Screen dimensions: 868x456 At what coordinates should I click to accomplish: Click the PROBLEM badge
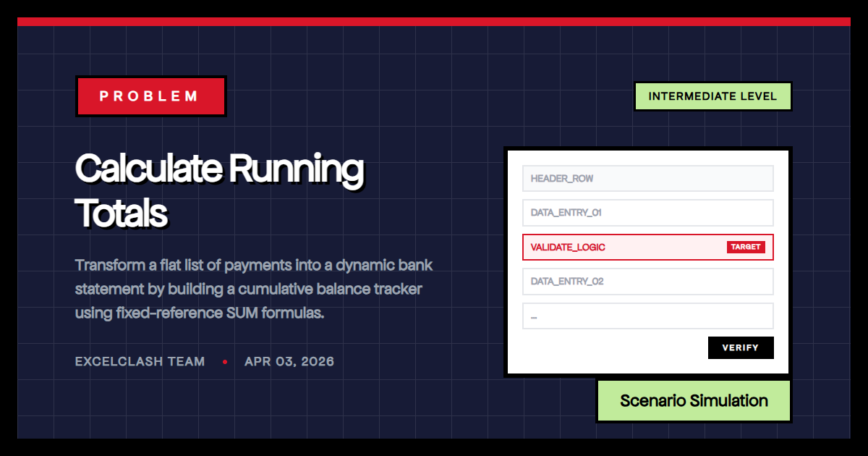click(x=150, y=96)
